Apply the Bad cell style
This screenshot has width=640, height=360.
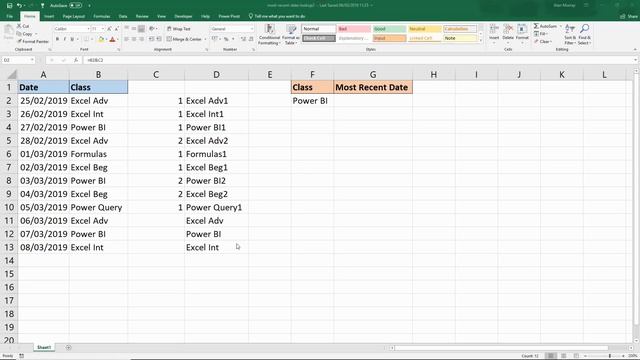pos(354,29)
